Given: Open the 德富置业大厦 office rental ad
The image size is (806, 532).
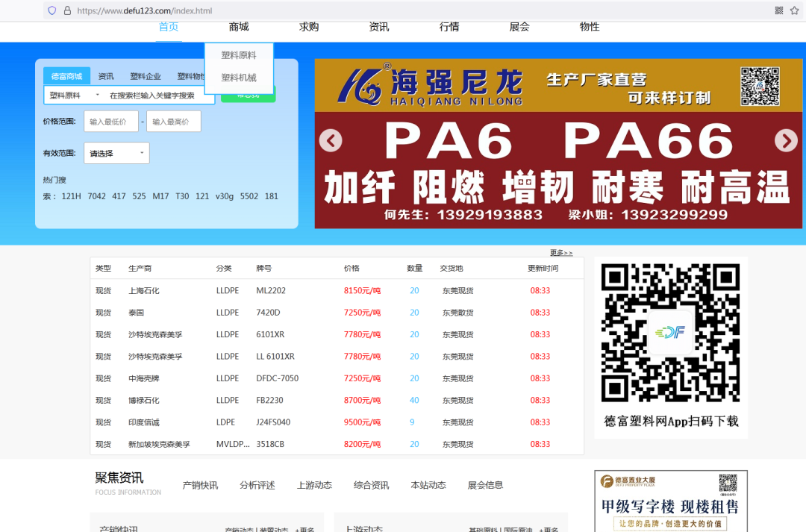Looking at the screenshot, I should tap(671, 501).
